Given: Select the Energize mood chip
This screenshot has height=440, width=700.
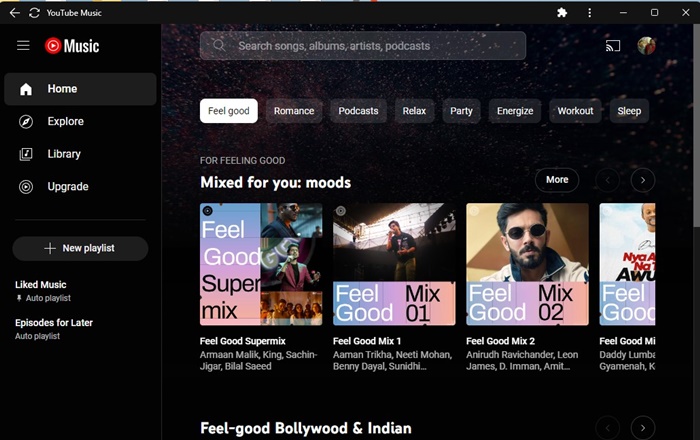Looking at the screenshot, I should pyautogui.click(x=515, y=111).
